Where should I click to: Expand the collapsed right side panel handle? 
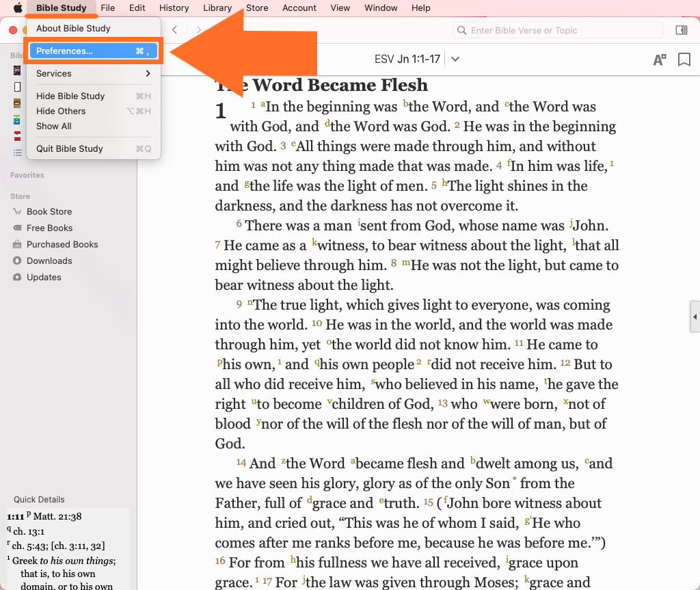pyautogui.click(x=695, y=317)
